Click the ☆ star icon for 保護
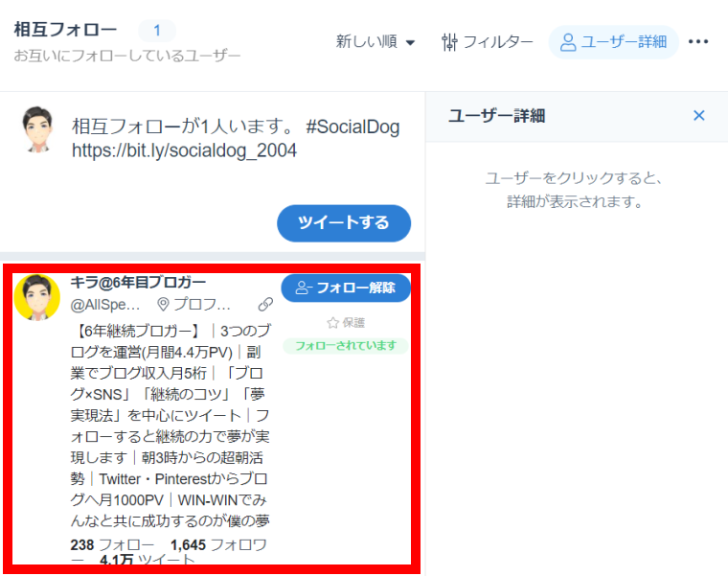Viewport: 728px width, 576px height. point(333,323)
